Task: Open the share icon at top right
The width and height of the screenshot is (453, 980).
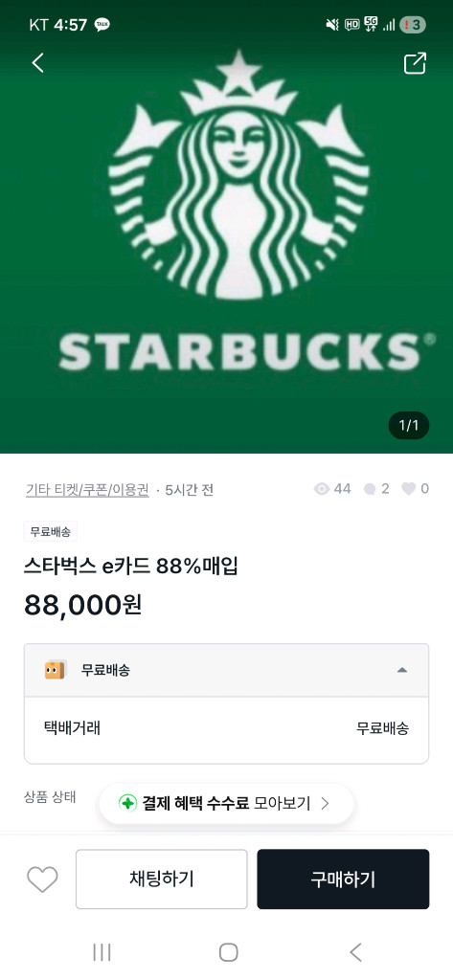Action: (x=415, y=63)
